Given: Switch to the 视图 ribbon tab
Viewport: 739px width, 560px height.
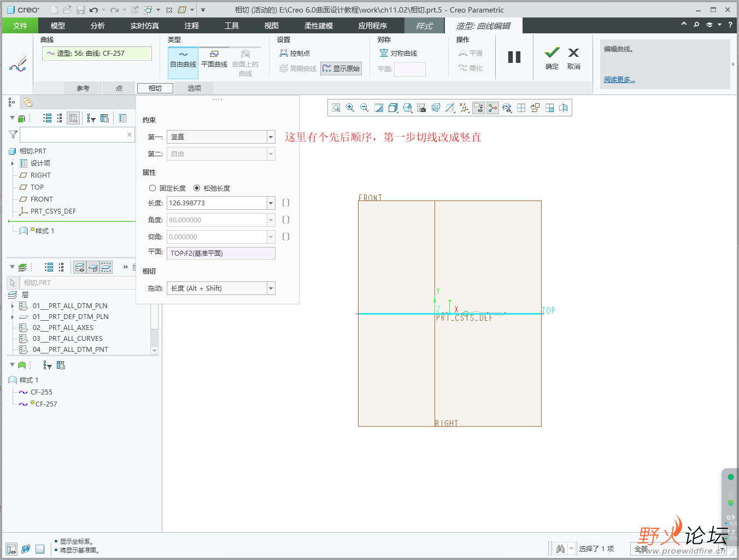Looking at the screenshot, I should (272, 26).
